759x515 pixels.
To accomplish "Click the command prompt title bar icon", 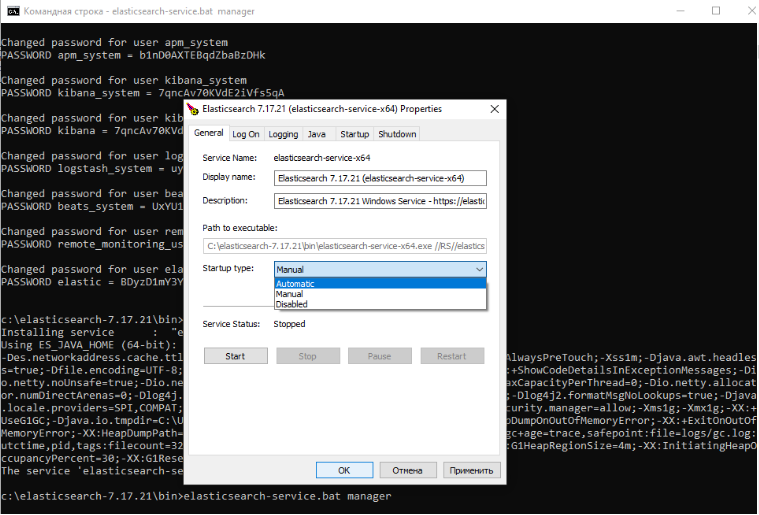I will 13,11.
